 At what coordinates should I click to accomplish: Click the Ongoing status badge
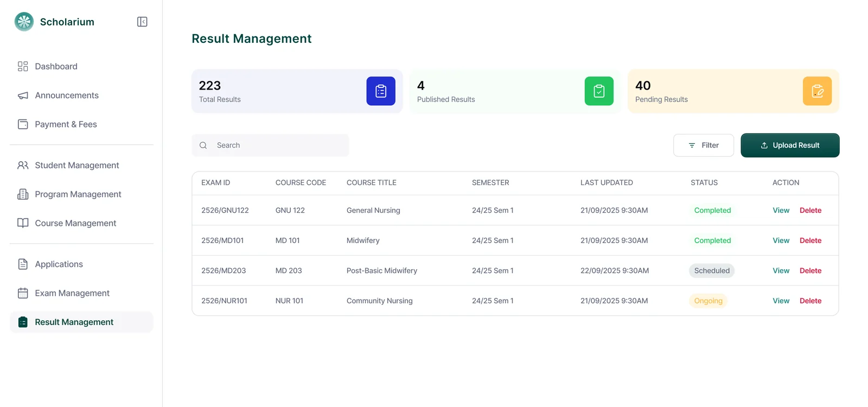(x=708, y=301)
